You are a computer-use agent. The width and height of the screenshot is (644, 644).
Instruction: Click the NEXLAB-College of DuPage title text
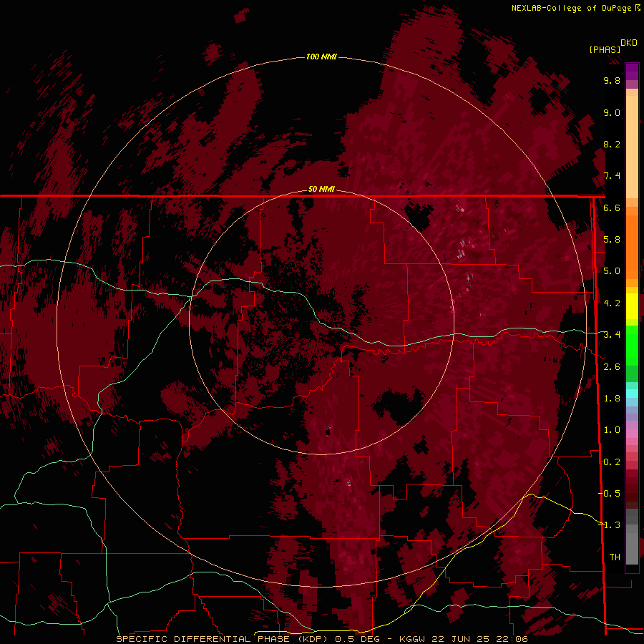pyautogui.click(x=571, y=8)
